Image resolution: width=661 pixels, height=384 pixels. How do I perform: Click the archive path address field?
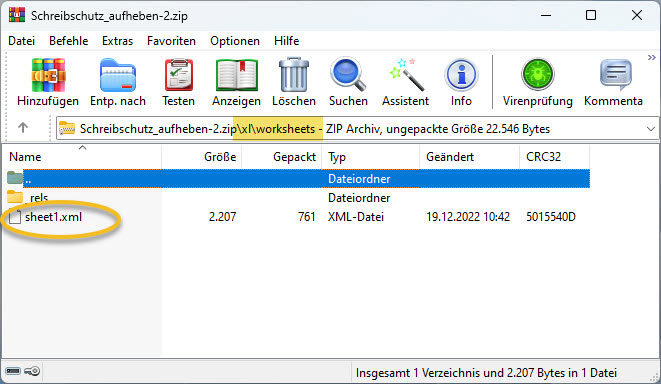click(357, 129)
